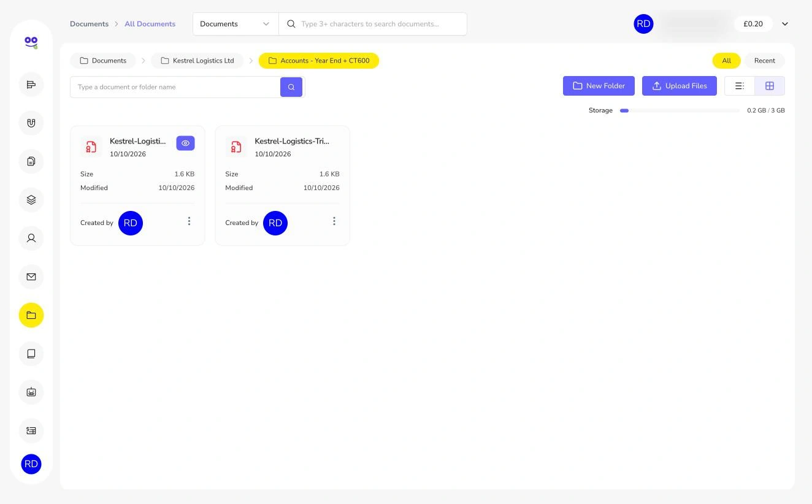This screenshot has width=812, height=504.
Task: Open the Kestrel-Logistics-Tri... file title
Action: tap(292, 141)
